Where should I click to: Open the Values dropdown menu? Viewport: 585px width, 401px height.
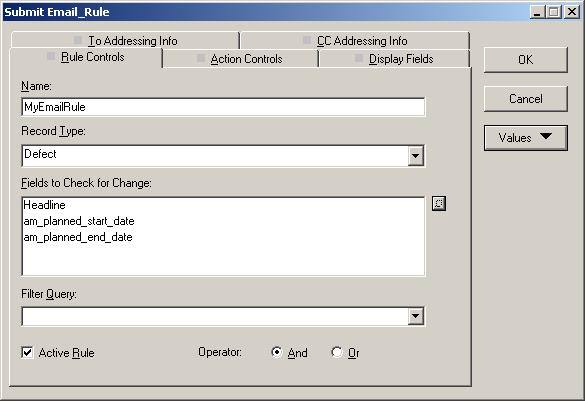pyautogui.click(x=526, y=138)
